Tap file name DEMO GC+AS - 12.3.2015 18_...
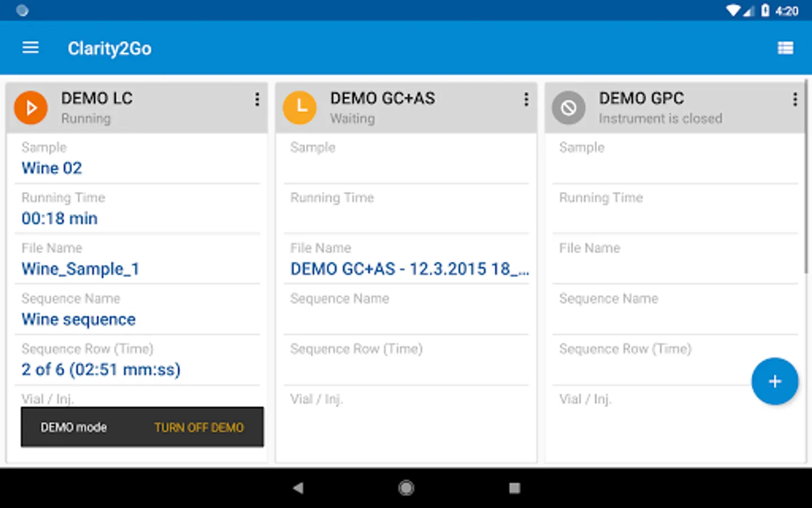This screenshot has width=812, height=508. pos(410,269)
